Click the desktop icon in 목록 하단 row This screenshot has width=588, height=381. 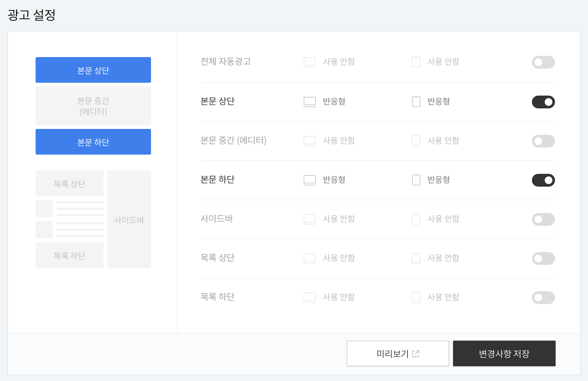tap(309, 297)
